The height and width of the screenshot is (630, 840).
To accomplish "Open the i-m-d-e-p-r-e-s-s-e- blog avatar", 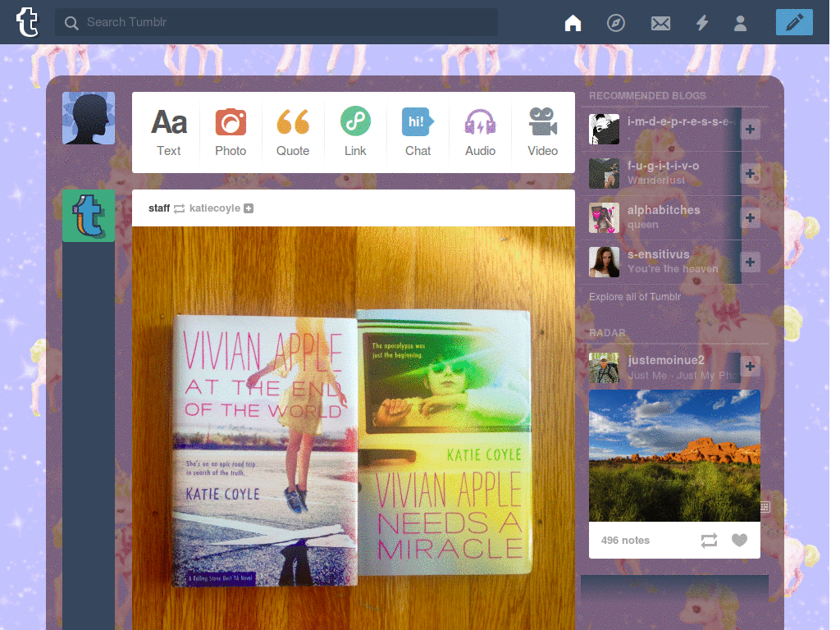I will (604, 129).
